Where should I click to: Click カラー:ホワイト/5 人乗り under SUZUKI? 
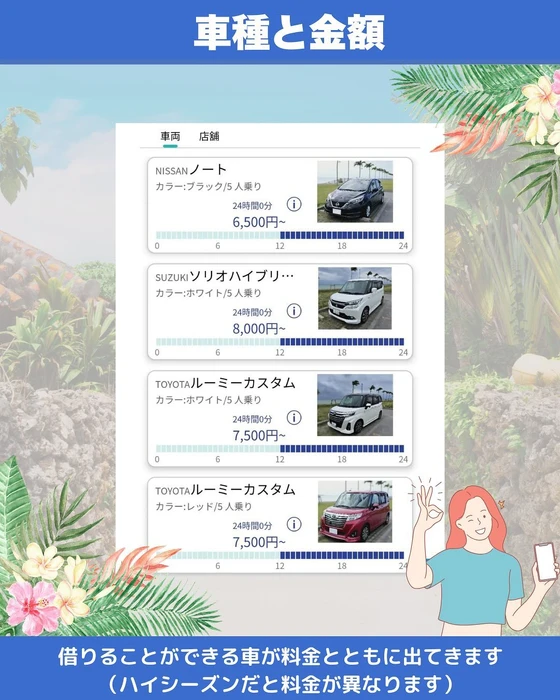208,293
